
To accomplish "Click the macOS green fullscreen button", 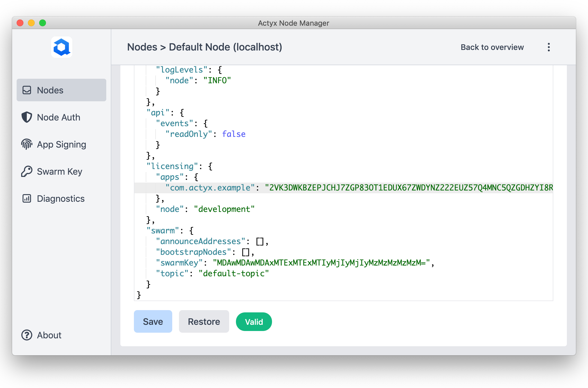I will [x=43, y=23].
